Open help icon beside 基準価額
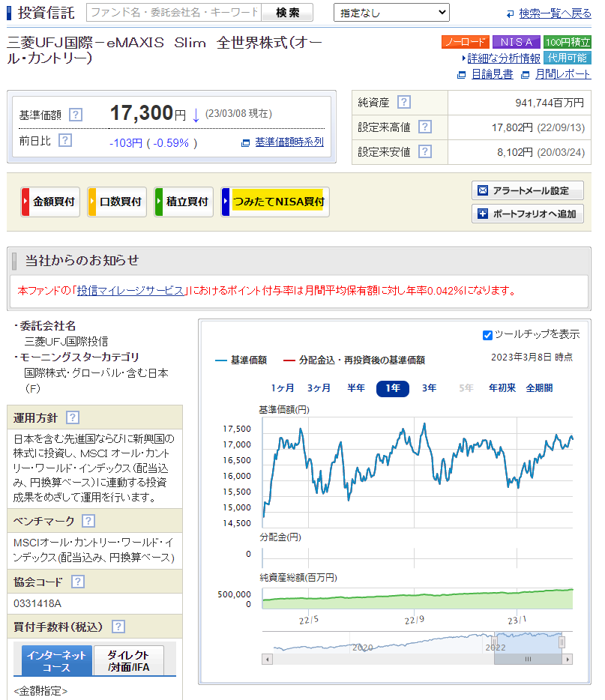605x700 pixels. coord(76,115)
